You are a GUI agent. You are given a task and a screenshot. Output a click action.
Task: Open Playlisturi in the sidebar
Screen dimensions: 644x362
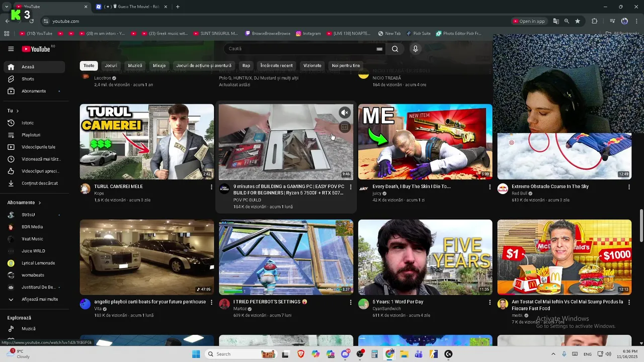pyautogui.click(x=34, y=135)
